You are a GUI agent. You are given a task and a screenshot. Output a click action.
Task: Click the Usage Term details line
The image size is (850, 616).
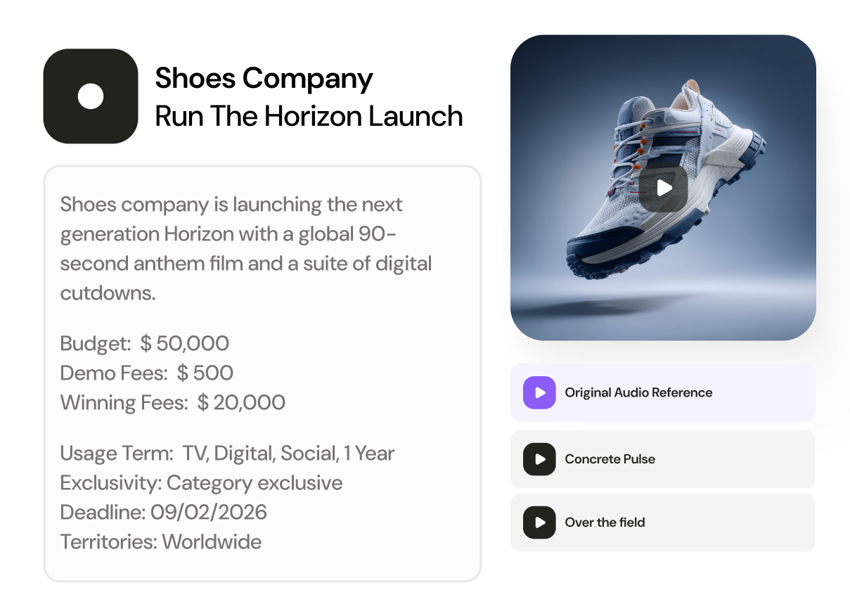pyautogui.click(x=227, y=453)
